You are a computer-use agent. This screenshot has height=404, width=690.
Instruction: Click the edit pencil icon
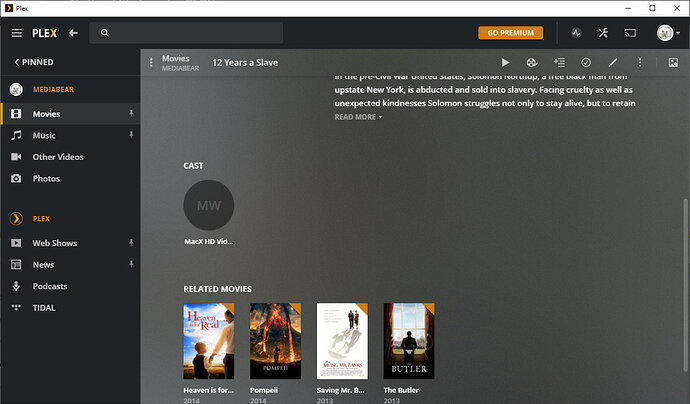[x=613, y=62]
